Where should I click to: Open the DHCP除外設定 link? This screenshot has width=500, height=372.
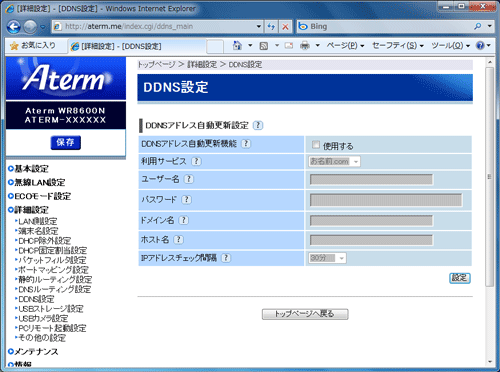(x=45, y=241)
